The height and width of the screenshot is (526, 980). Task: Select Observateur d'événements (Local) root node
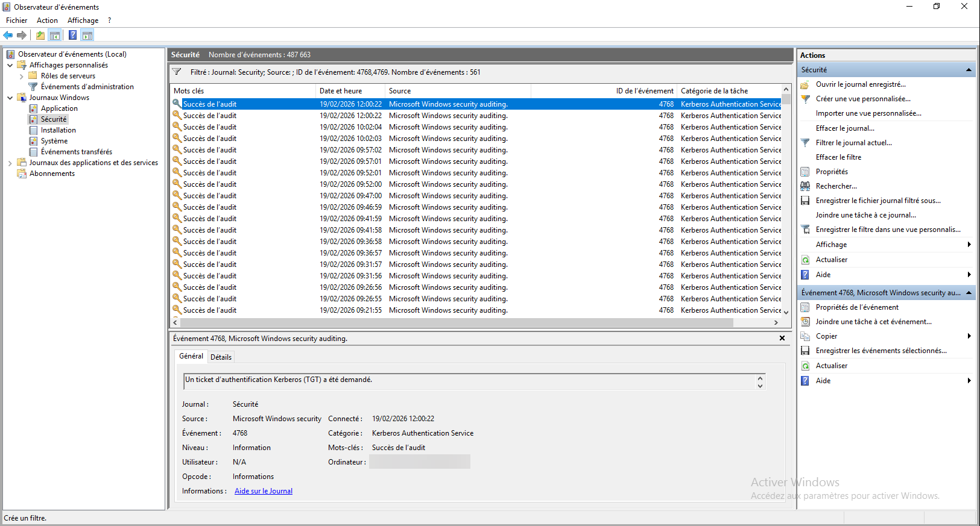[72, 54]
